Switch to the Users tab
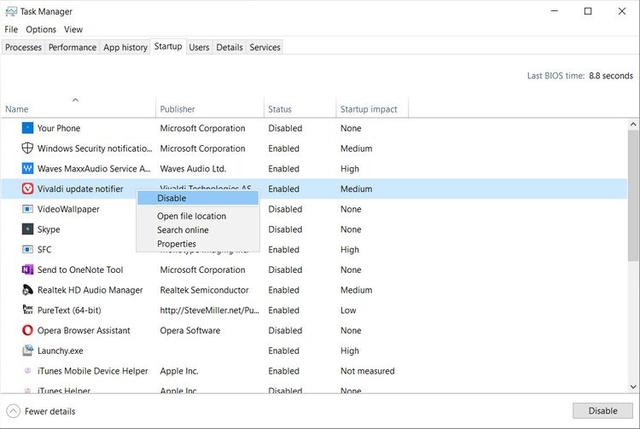The width and height of the screenshot is (640, 429). click(199, 47)
